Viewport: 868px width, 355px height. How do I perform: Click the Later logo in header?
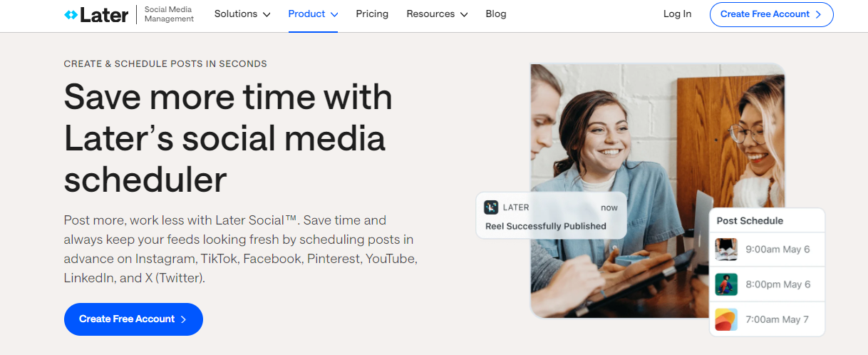tap(96, 14)
